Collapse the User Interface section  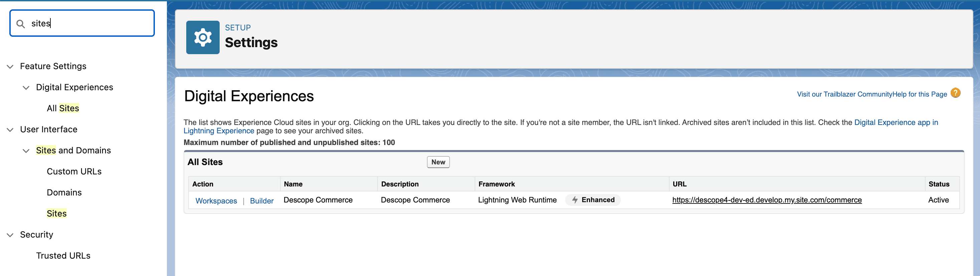(x=10, y=130)
